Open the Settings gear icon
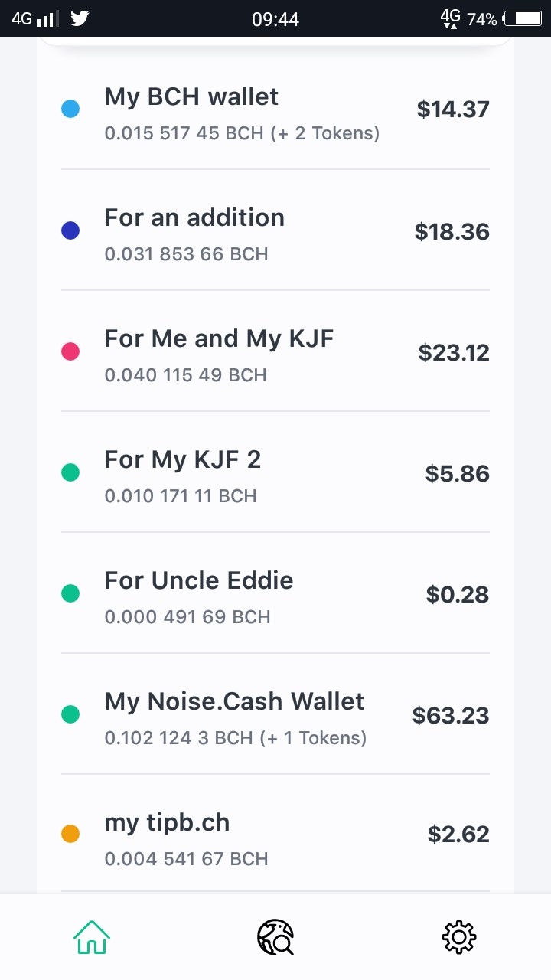The height and width of the screenshot is (980, 551). [459, 936]
